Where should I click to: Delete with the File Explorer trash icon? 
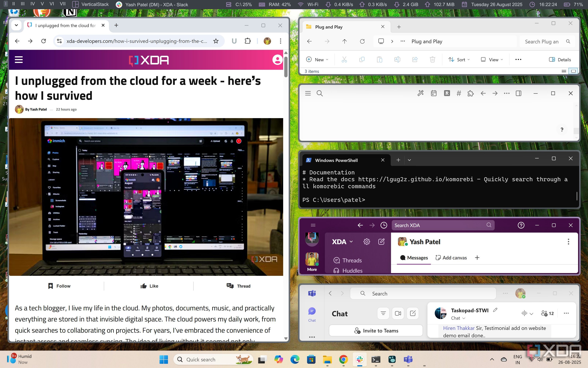[x=433, y=60]
